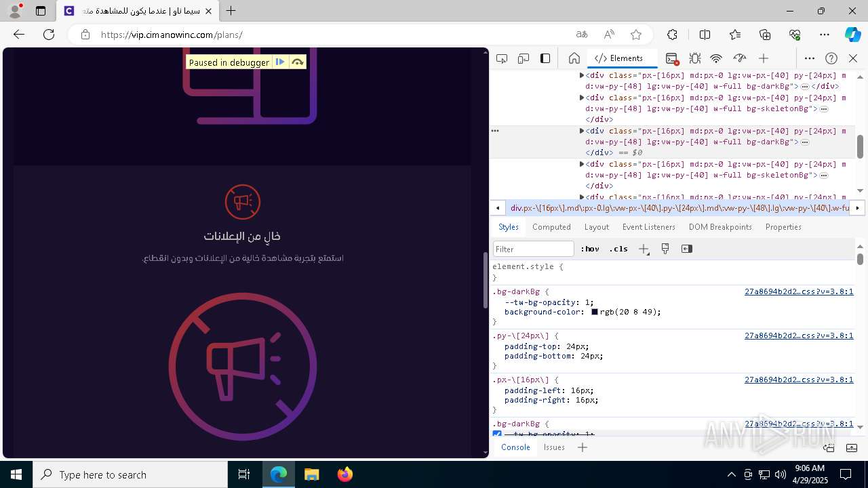This screenshot has width=868, height=488.
Task: Open Network tool wifi icon
Action: point(717,58)
